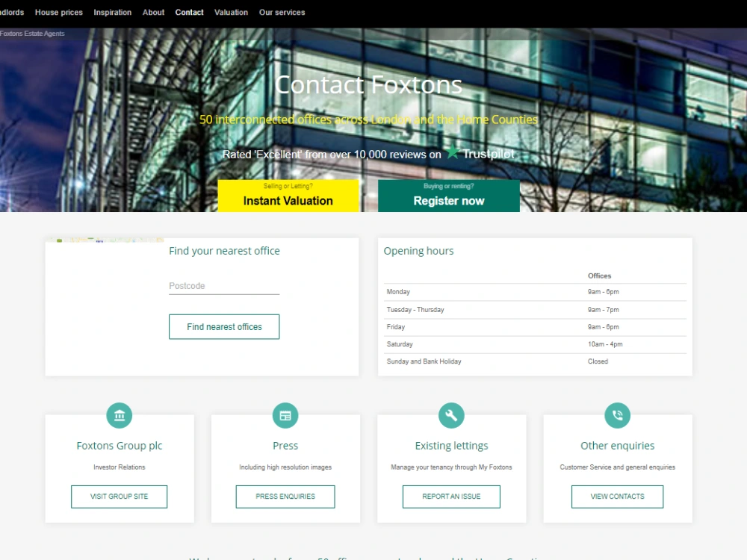The image size is (747, 560).
Task: Click the Postcode input field
Action: 224,285
